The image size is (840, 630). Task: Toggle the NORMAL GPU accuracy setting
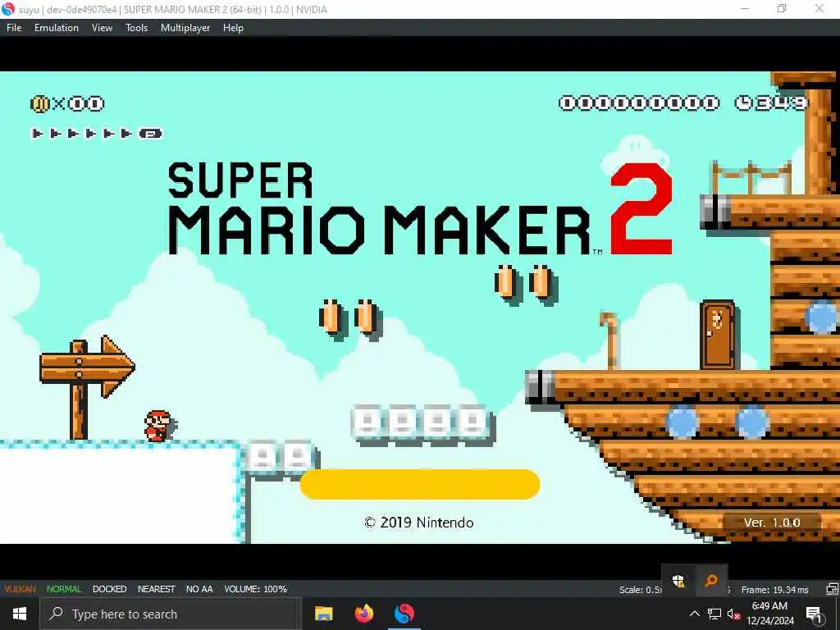64,589
